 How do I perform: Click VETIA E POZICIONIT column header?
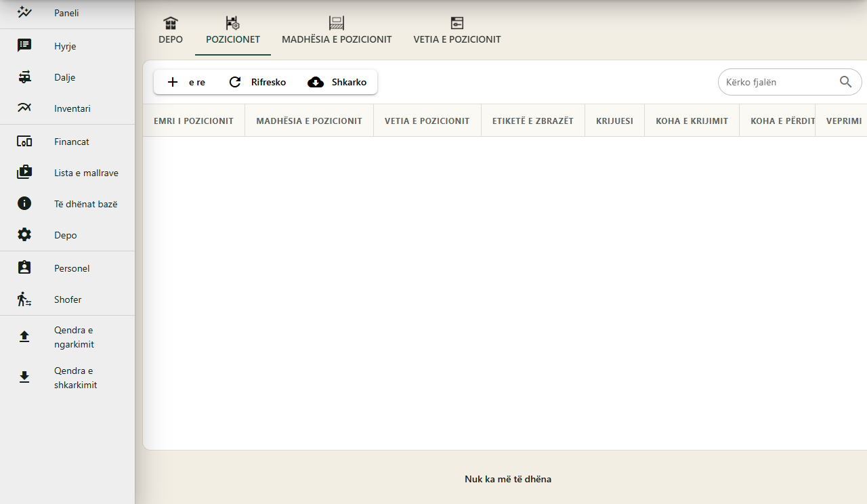pyautogui.click(x=427, y=121)
